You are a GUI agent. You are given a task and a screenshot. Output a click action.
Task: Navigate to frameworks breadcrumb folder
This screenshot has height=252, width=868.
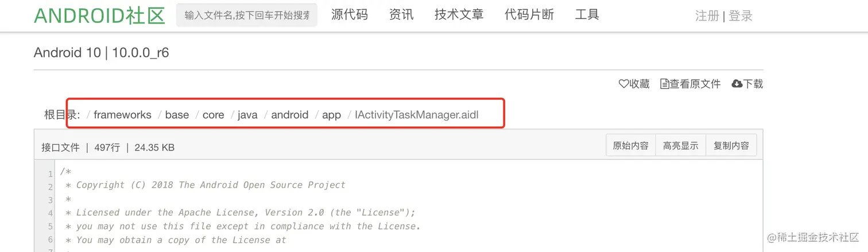tap(122, 115)
